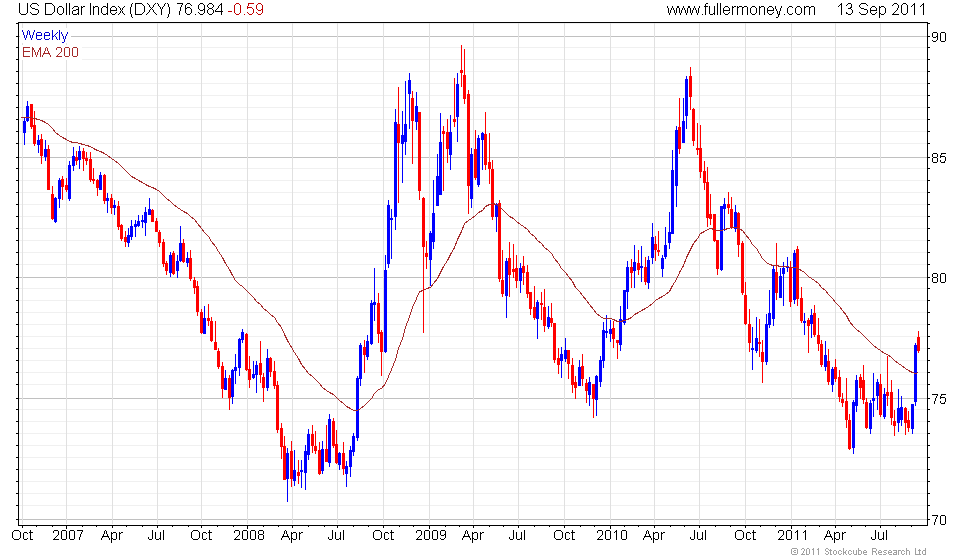Viewport: 980px width, 560px height.
Task: Click the red change value -0.59
Action: tap(245, 9)
